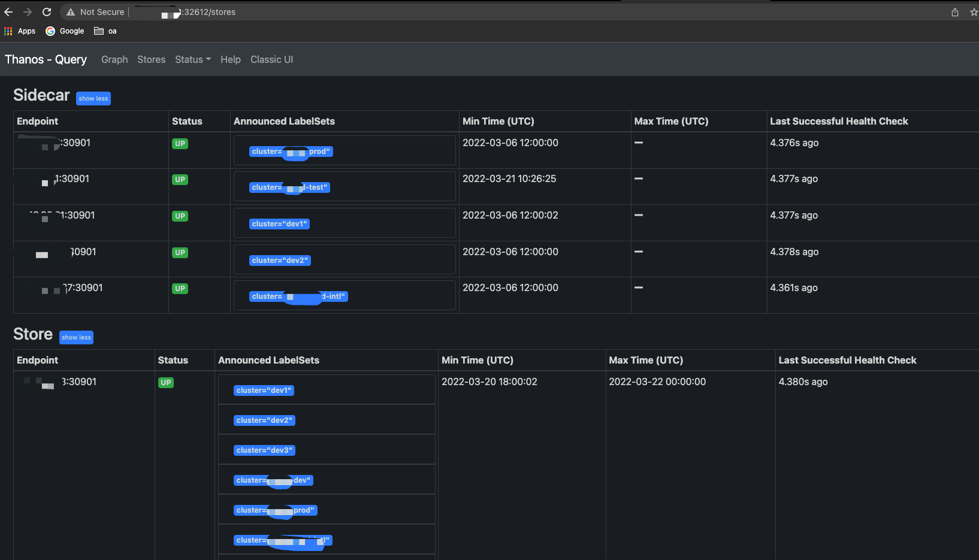The width and height of the screenshot is (979, 560).
Task: Reload the page with refresh icon
Action: pyautogui.click(x=47, y=12)
